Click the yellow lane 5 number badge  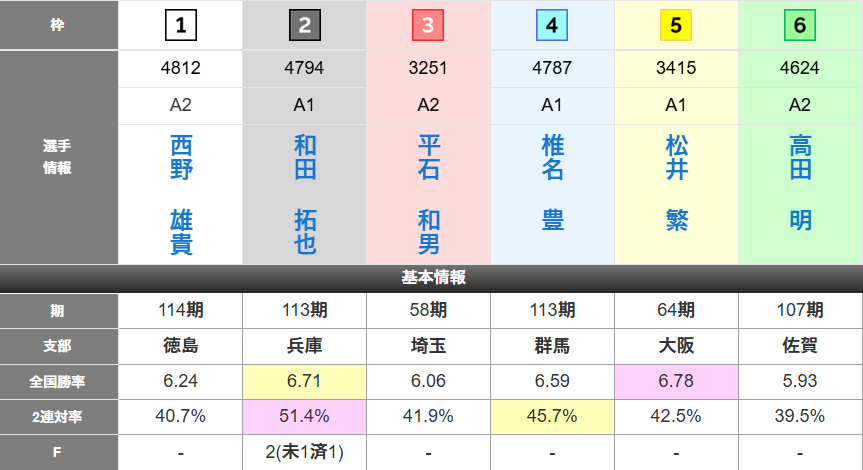click(676, 25)
